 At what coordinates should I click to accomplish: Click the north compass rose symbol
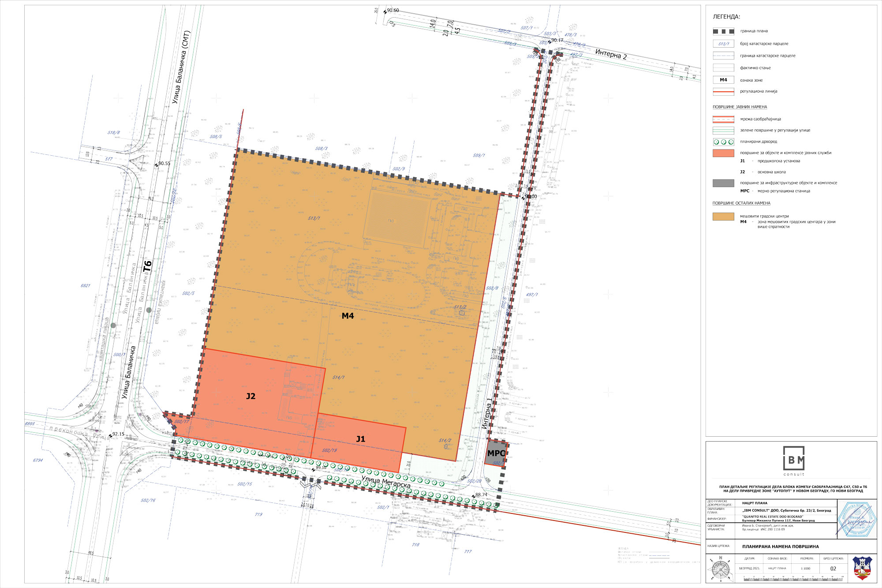click(721, 569)
